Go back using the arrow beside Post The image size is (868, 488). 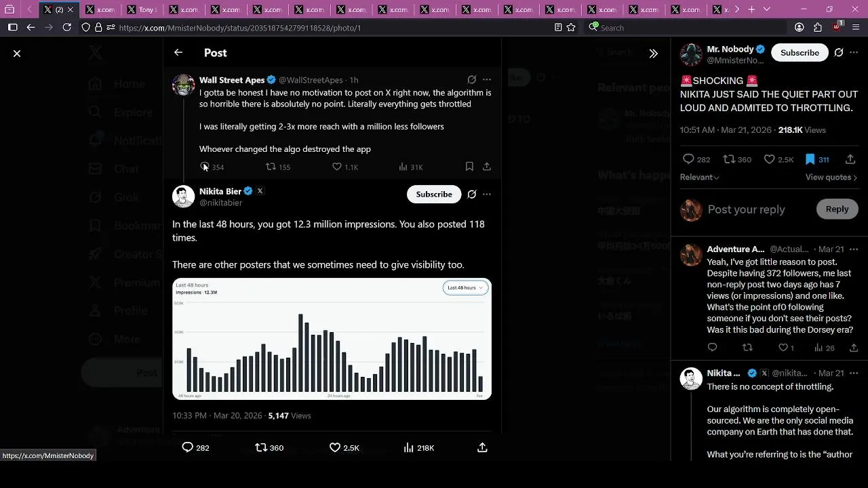[178, 52]
